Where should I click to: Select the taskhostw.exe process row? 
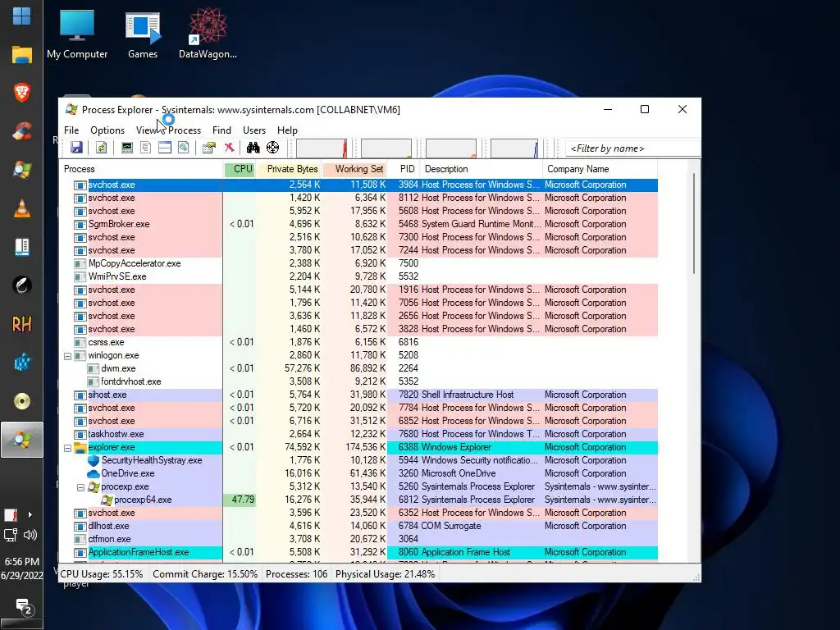pyautogui.click(x=359, y=434)
